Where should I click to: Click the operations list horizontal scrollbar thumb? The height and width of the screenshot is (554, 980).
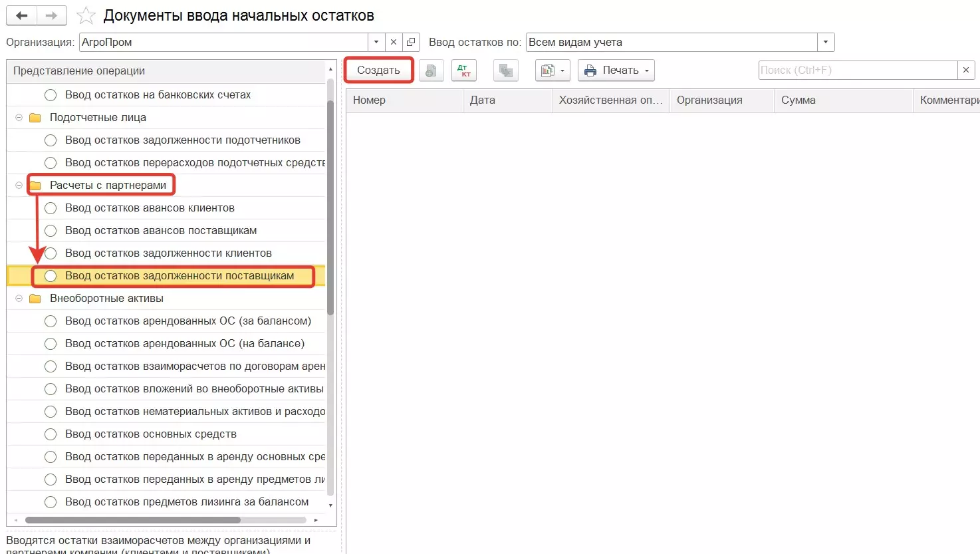pyautogui.click(x=133, y=520)
